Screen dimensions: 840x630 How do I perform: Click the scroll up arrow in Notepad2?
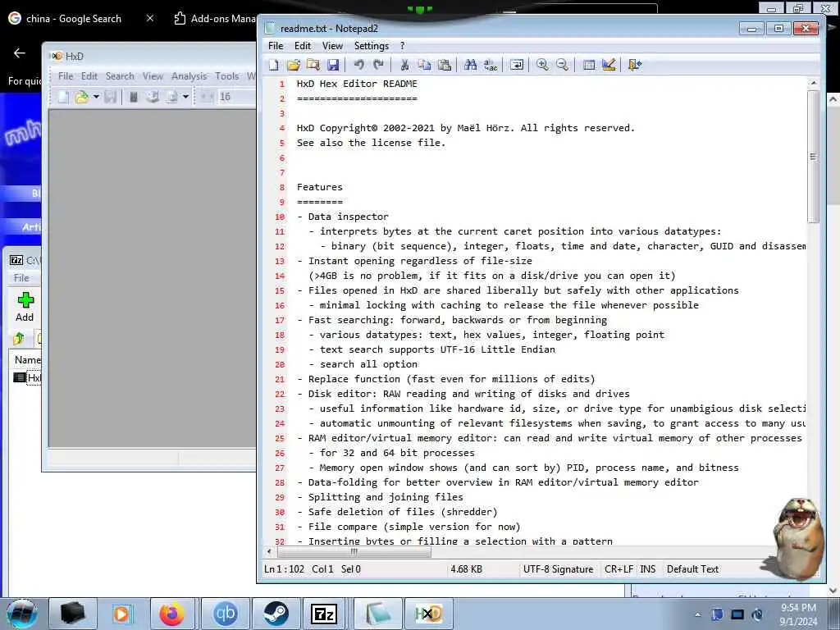pos(813,83)
